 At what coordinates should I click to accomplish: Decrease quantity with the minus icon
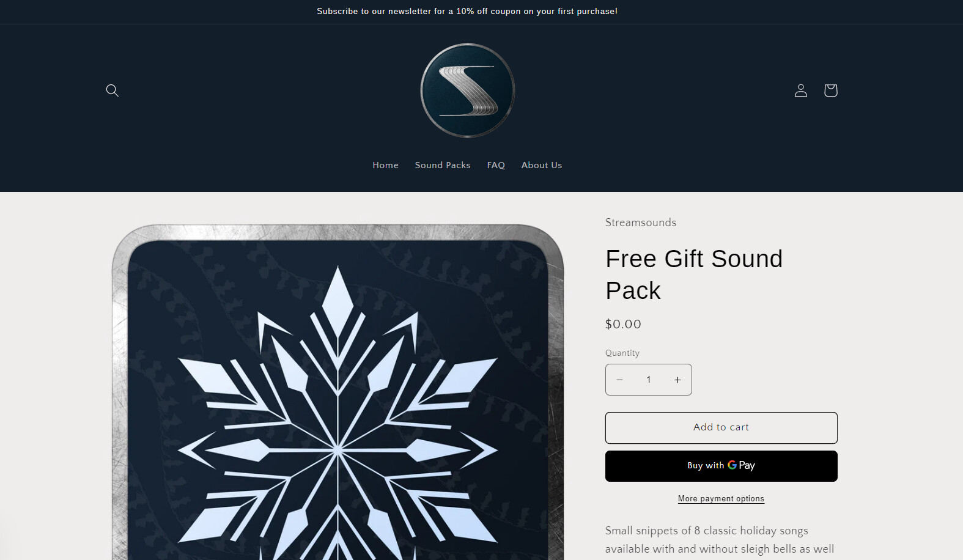pos(619,380)
